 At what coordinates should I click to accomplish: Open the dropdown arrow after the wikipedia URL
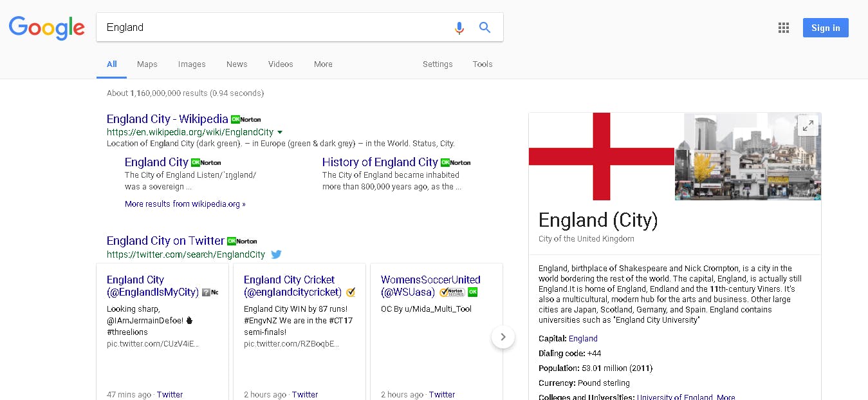tap(280, 132)
